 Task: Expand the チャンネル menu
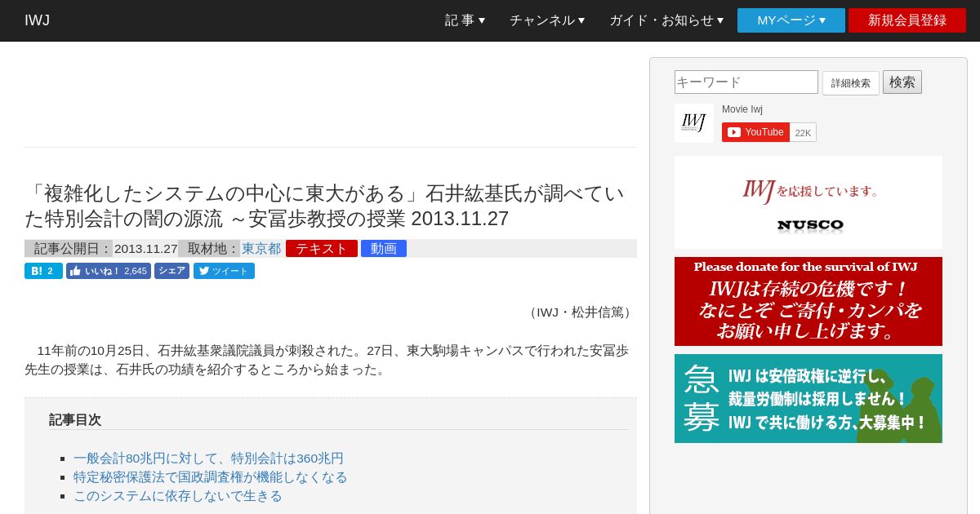[x=547, y=20]
